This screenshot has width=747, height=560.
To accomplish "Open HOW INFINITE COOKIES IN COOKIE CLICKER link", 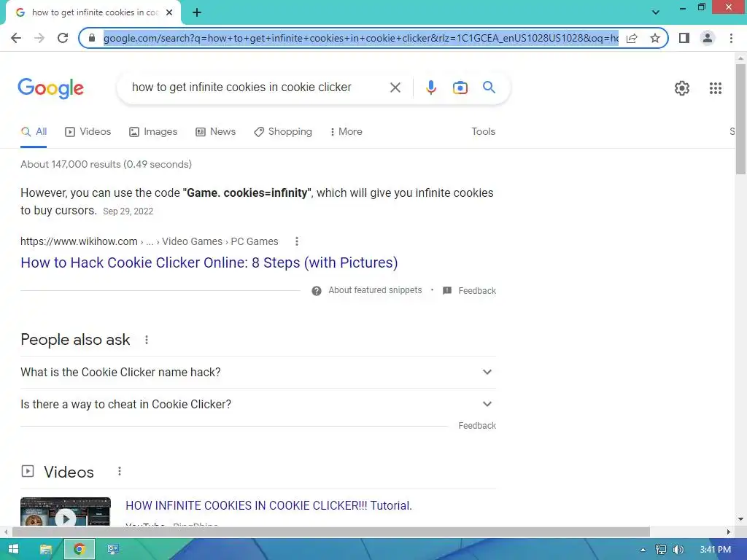I will point(268,506).
